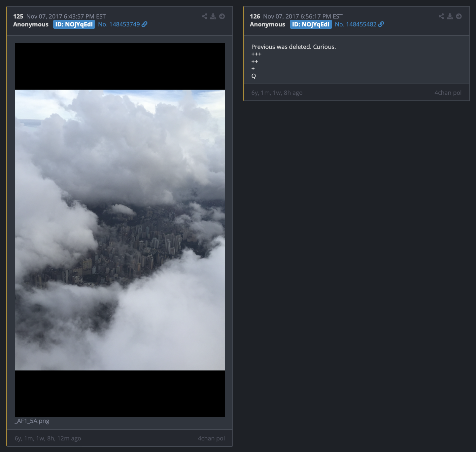Select Anonymous name in post 125
Viewport: 476px width, 452px height.
[31, 24]
